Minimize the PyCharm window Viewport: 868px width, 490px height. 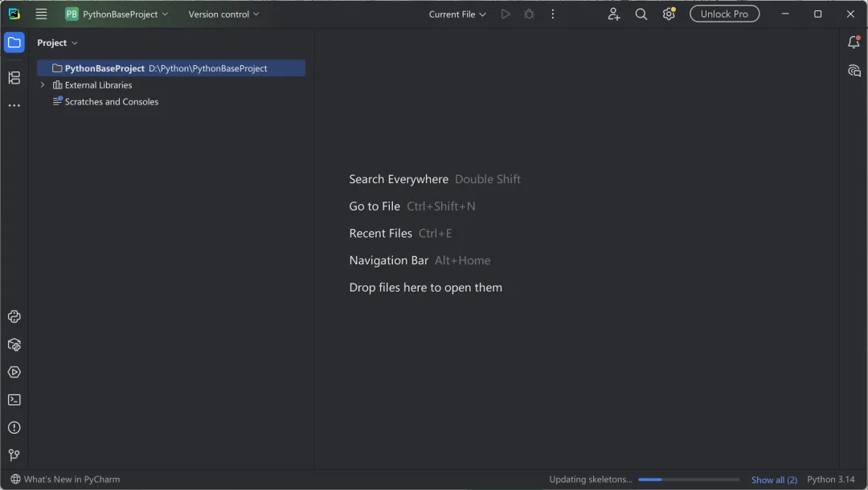click(785, 14)
